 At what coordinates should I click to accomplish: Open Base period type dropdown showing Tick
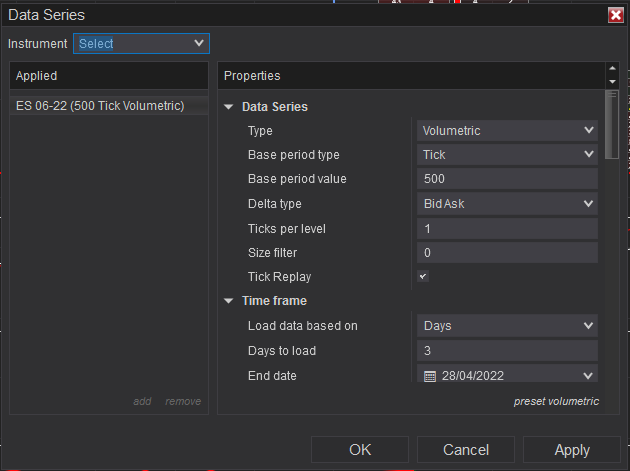click(x=507, y=155)
